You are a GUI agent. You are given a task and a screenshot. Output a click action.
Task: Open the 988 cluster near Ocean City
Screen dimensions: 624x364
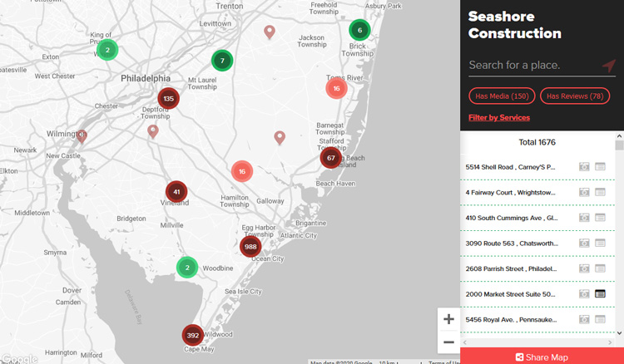pos(250,246)
